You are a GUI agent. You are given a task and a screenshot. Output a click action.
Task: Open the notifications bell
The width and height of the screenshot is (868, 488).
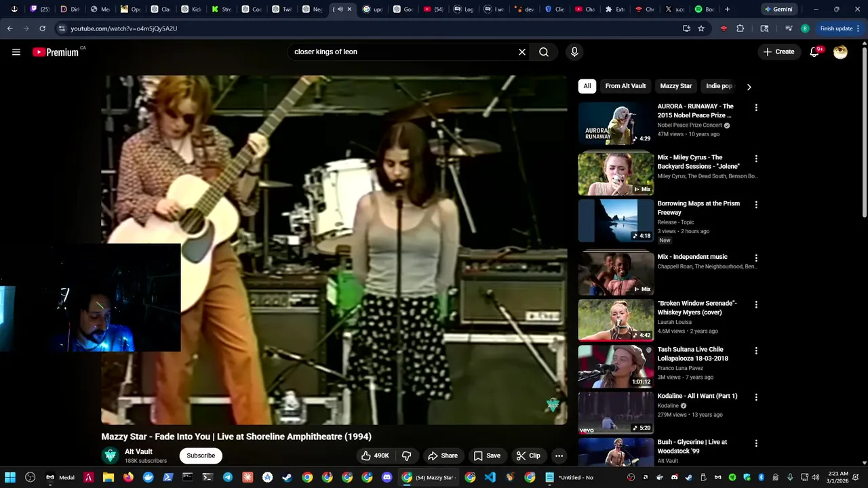pos(815,52)
